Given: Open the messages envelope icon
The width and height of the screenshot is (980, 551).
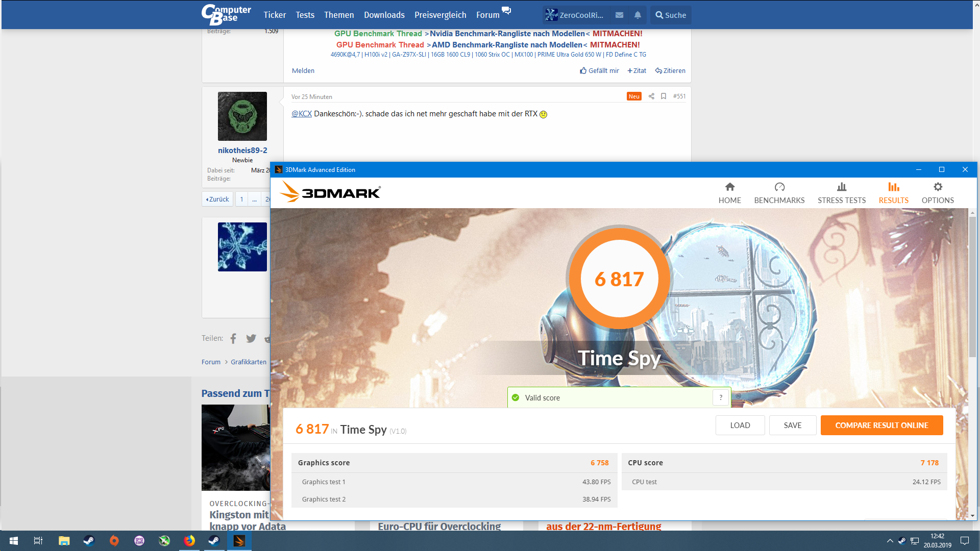Looking at the screenshot, I should tap(619, 15).
